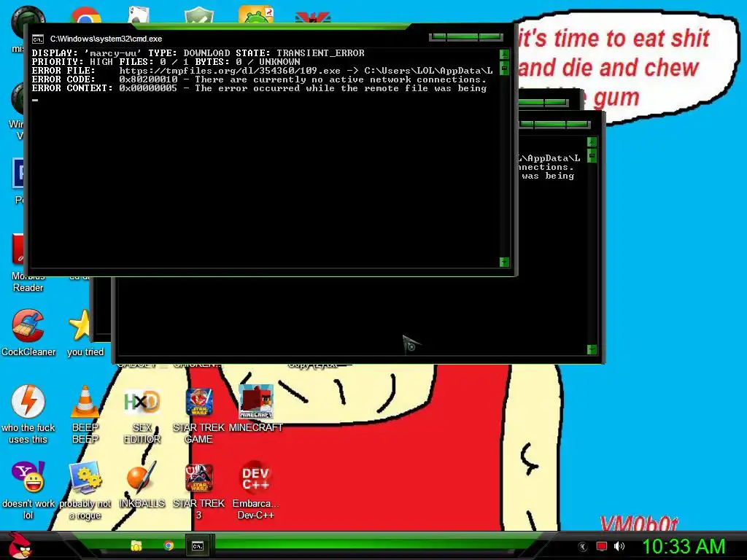Open the front cmd window's title-bar icon menu

pos(38,39)
